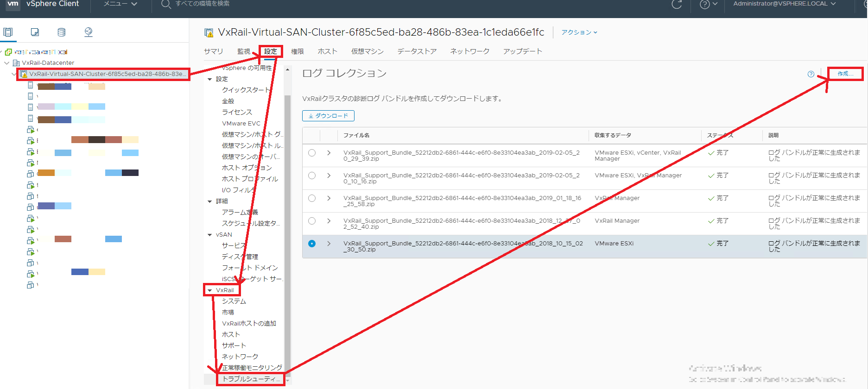Click the sidebar scrollbar down arrow
Image resolution: width=868 pixels, height=389 pixels.
click(x=287, y=381)
